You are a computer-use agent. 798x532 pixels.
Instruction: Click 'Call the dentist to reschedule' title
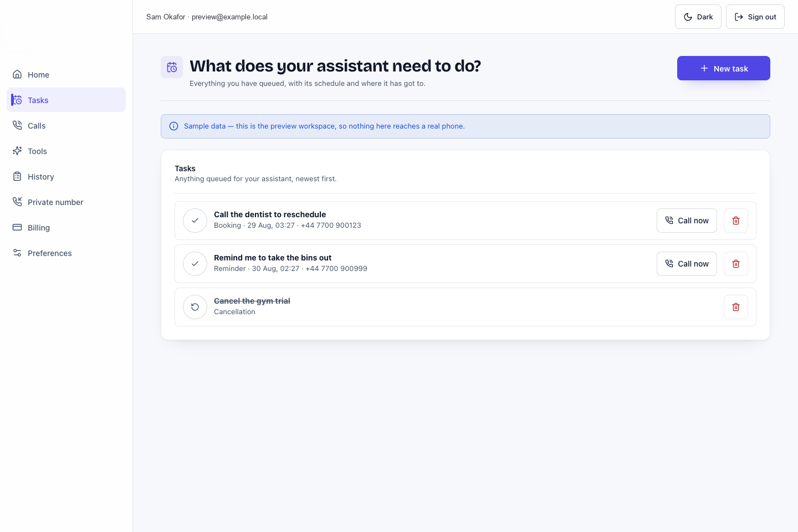[x=270, y=214]
